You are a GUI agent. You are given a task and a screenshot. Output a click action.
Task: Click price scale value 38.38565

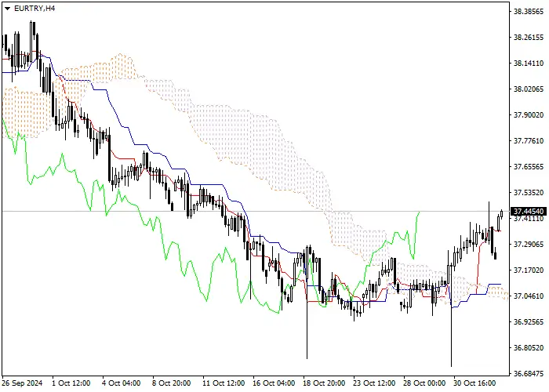tap(529, 12)
